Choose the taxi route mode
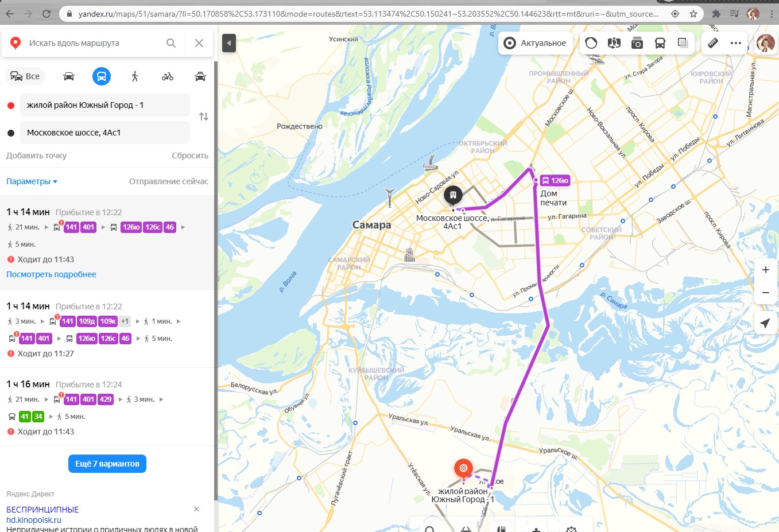779x532 pixels. [x=200, y=76]
